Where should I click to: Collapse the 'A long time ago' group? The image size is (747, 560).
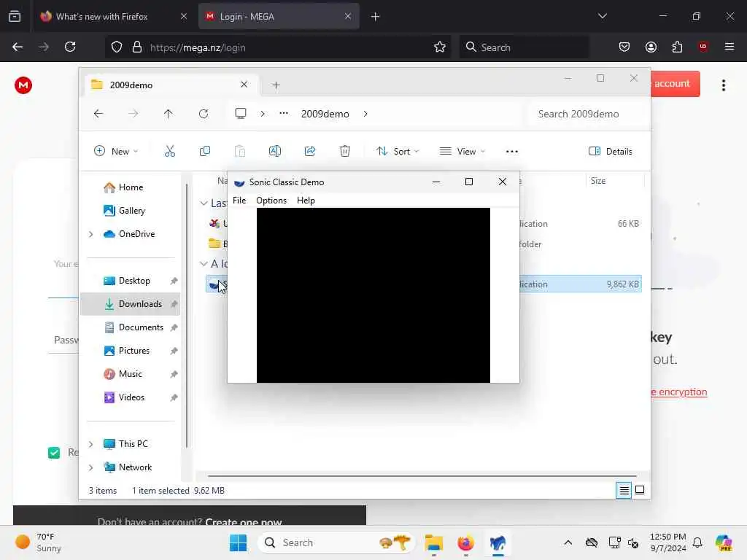(204, 263)
